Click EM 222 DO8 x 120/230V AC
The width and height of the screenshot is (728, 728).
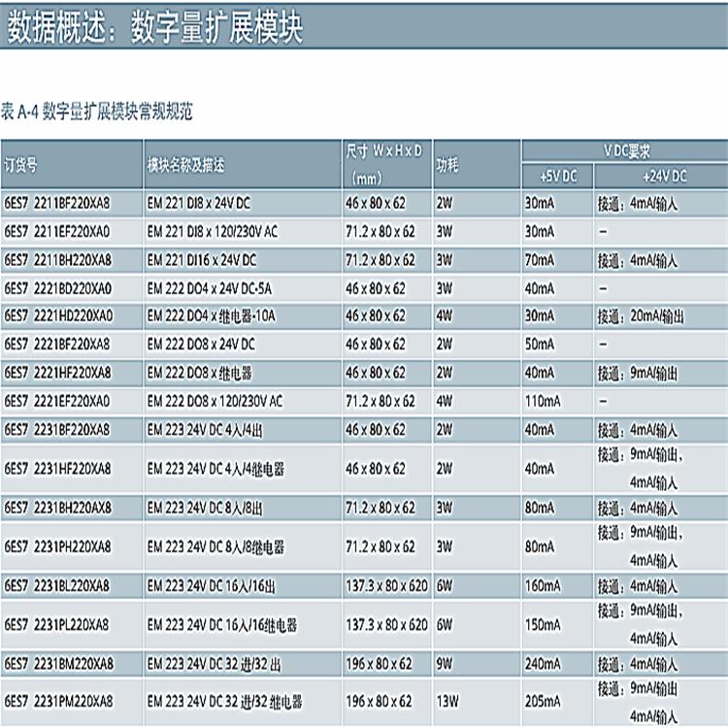coord(215,401)
